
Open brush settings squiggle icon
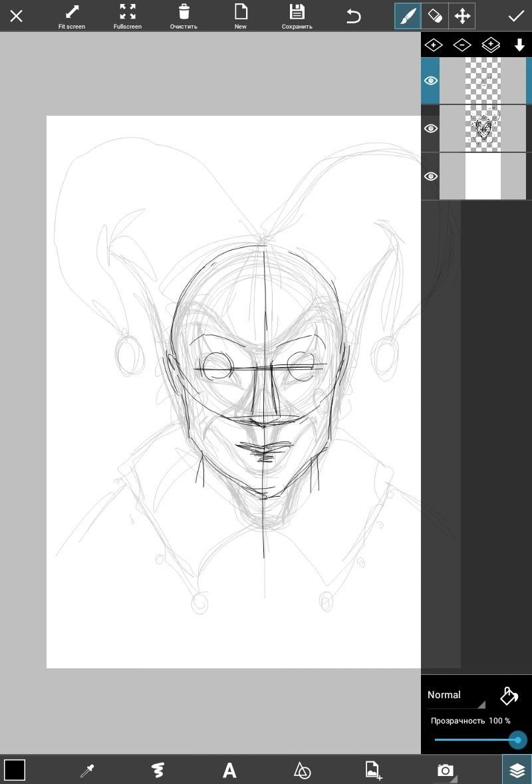point(158,770)
